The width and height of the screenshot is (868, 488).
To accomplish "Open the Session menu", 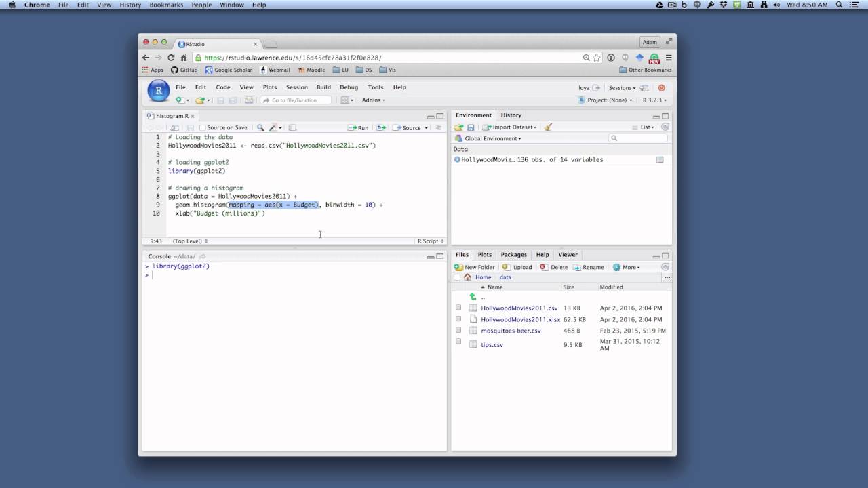I will tap(297, 87).
